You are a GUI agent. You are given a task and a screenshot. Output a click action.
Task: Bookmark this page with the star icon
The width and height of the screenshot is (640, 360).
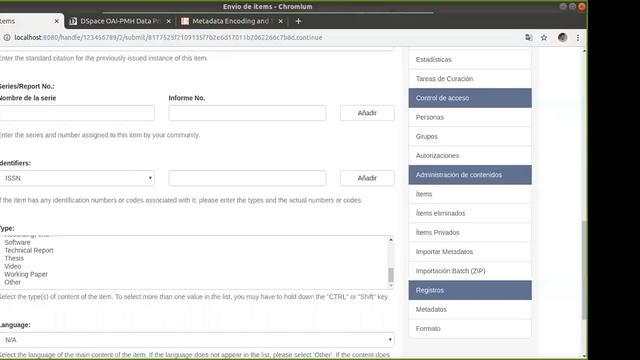click(544, 38)
